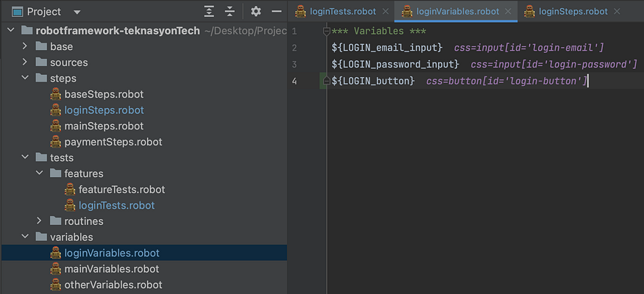Click css=input[id='login-password'] value
The width and height of the screenshot is (644, 294).
(553, 65)
